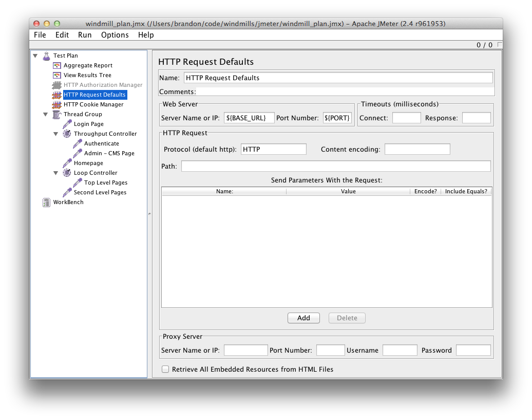The width and height of the screenshot is (532, 420).
Task: Select the Aggregate Report listener icon
Action: [x=56, y=65]
